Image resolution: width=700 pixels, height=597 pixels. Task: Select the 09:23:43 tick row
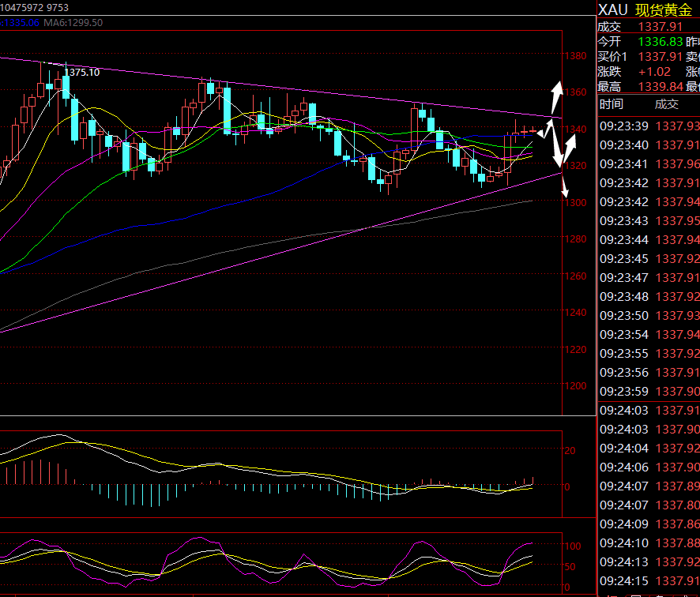pos(649,221)
